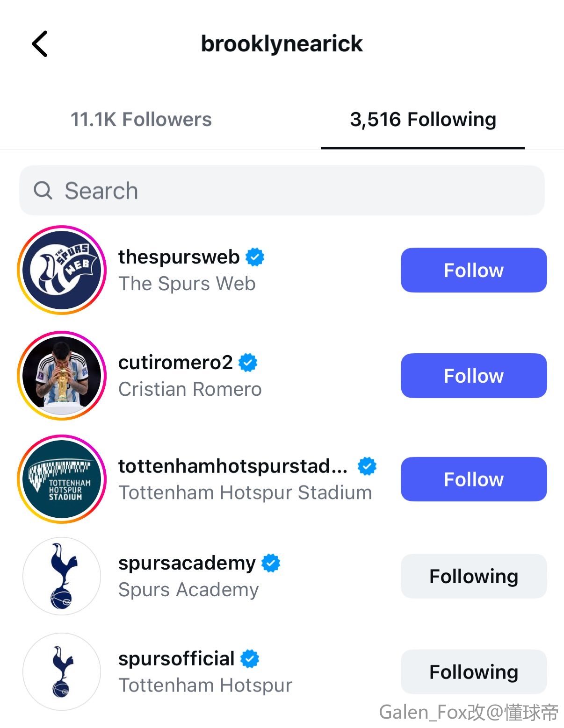Type in the Search field
Viewport: 564px width, 728px height.
pos(299,190)
